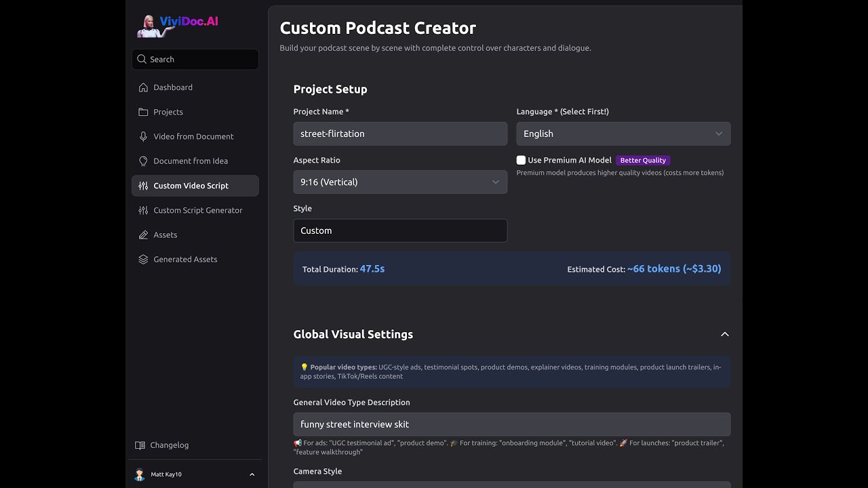Click the Custom Video Script sliders icon

143,186
